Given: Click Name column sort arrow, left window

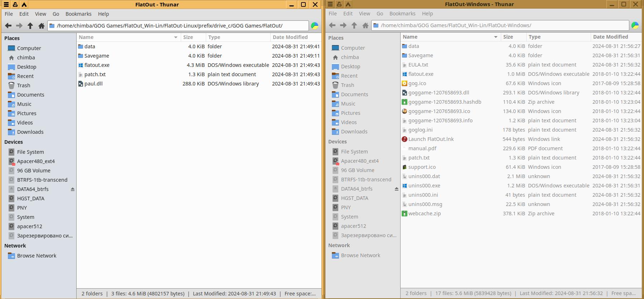Looking at the screenshot, I should 176,37.
